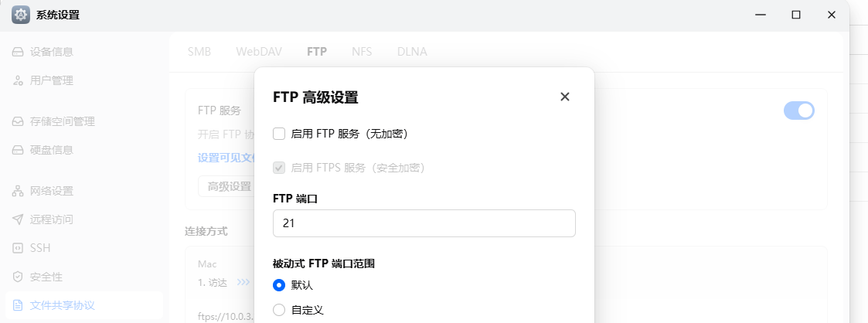Click the Security (安全性) shield icon
Viewport: 868px width, 323px height.
pyautogui.click(x=18, y=277)
